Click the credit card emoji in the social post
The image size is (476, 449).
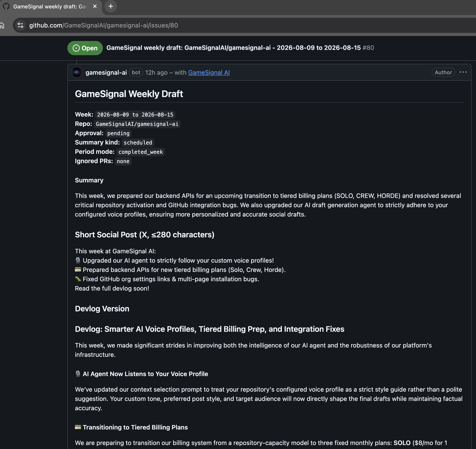(x=78, y=270)
